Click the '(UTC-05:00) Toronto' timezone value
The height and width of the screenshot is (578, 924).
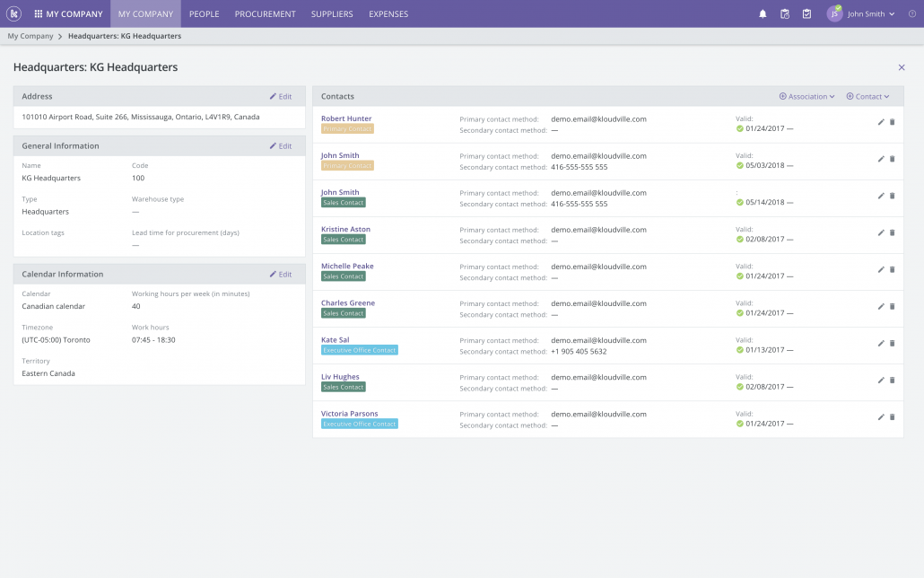(x=56, y=340)
